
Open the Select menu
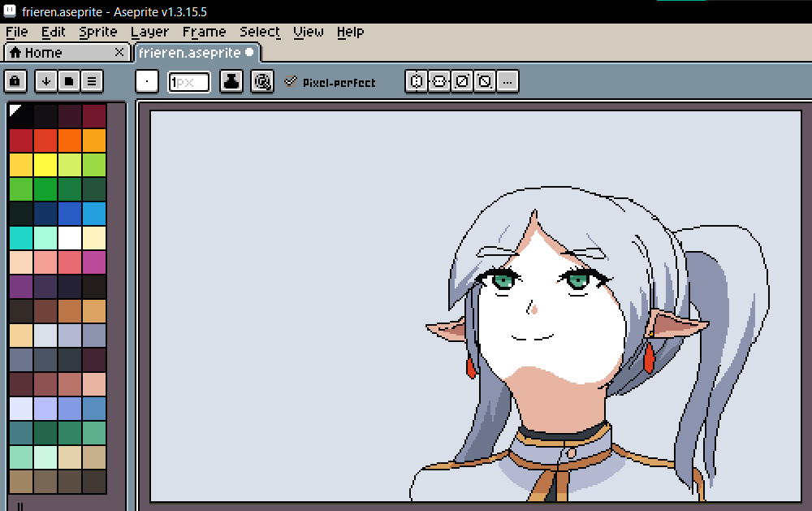point(260,32)
